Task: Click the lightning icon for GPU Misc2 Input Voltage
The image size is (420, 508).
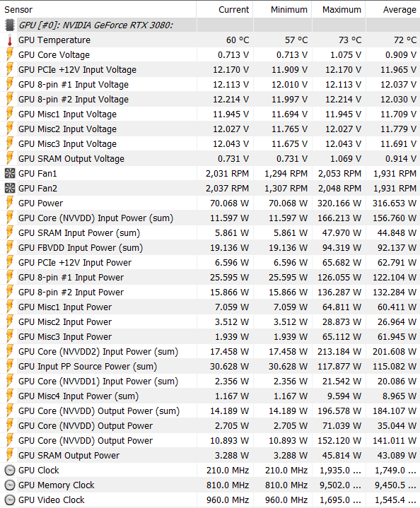Action: coord(10,129)
